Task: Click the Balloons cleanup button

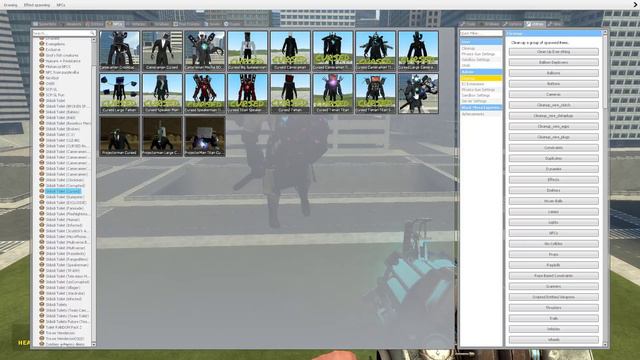Action: (x=553, y=73)
